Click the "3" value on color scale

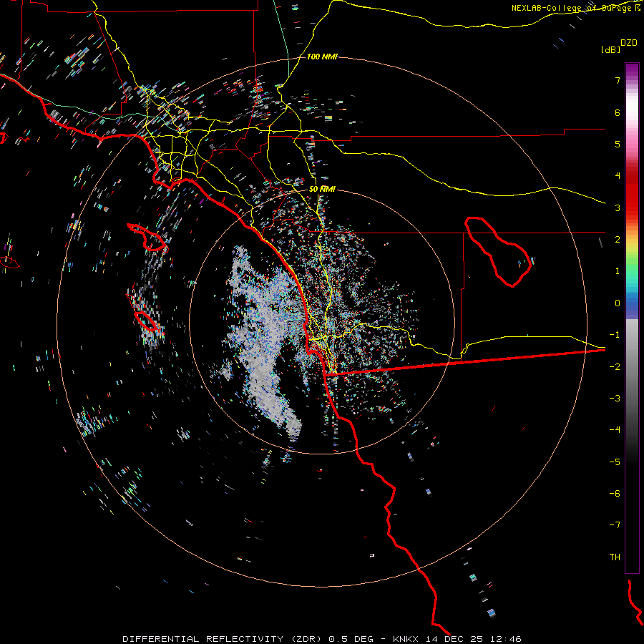618,208
